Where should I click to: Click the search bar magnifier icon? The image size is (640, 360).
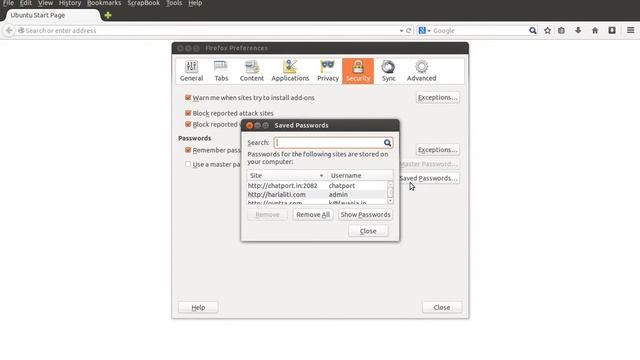533,31
